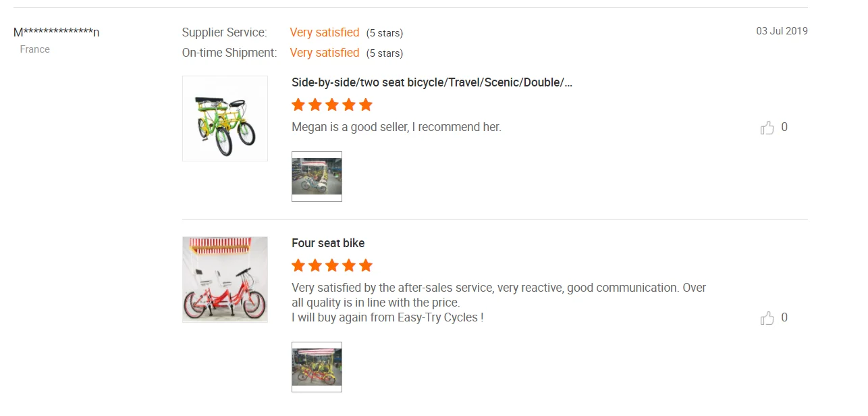Viewport: 868px width, 416px height.
Task: Like the Megan good seller review
Action: 767,128
